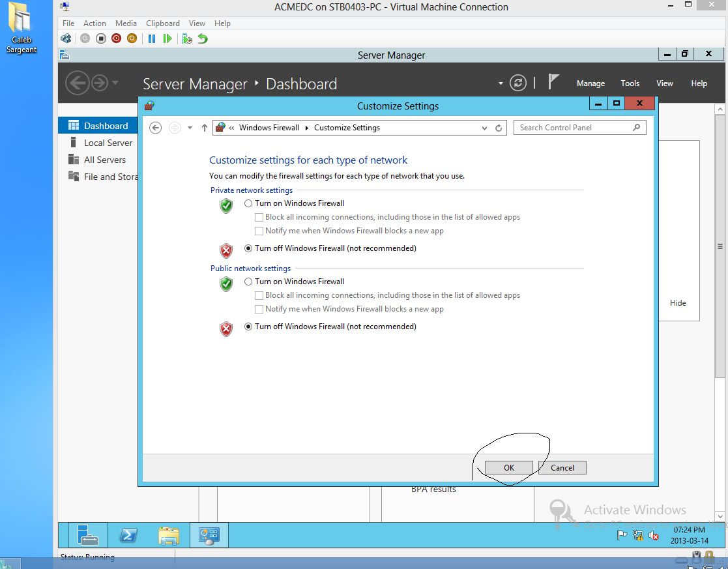The image size is (728, 569).
Task: Check Notify me checkbox under Private settings
Action: point(259,231)
